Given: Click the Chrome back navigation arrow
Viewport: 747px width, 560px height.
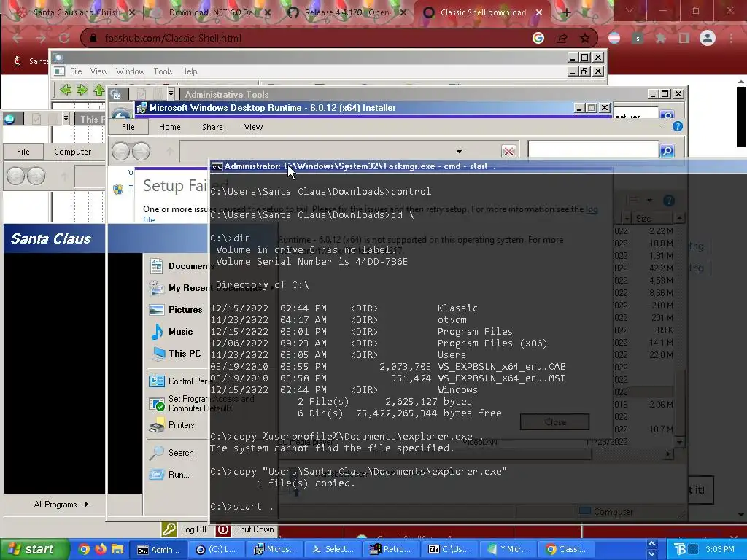Looking at the screenshot, I should coord(18,38).
